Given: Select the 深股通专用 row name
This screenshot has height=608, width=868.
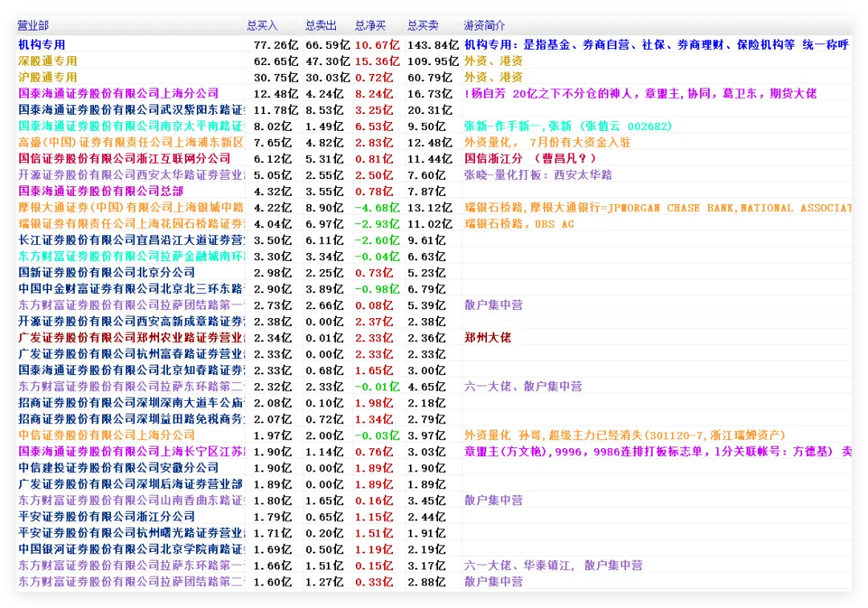Looking at the screenshot, I should [x=47, y=61].
